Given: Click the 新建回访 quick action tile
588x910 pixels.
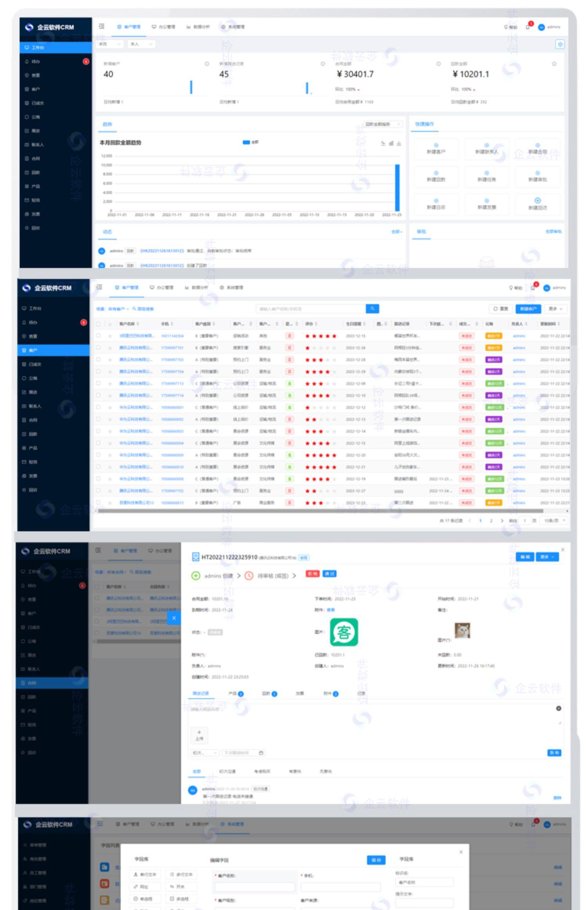Looking at the screenshot, I should pyautogui.click(x=537, y=204).
